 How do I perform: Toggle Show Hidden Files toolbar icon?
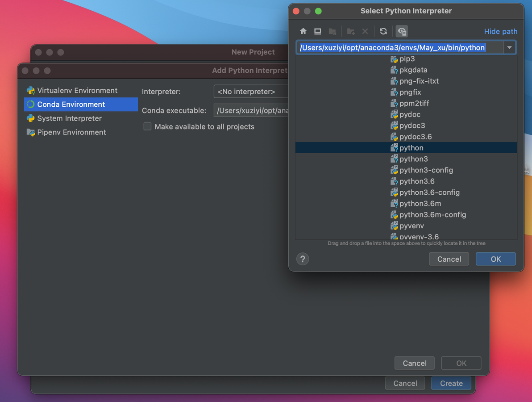(402, 31)
